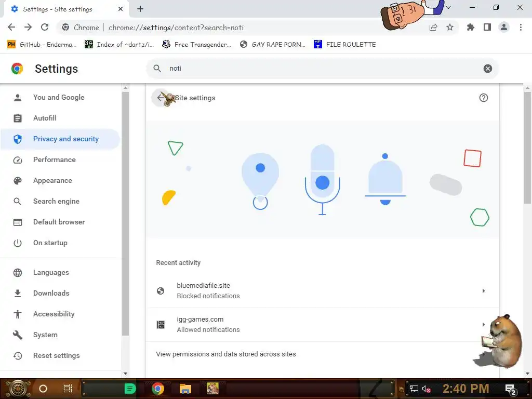The width and height of the screenshot is (532, 399).
Task: Go back using the browser back arrow
Action: [x=11, y=27]
